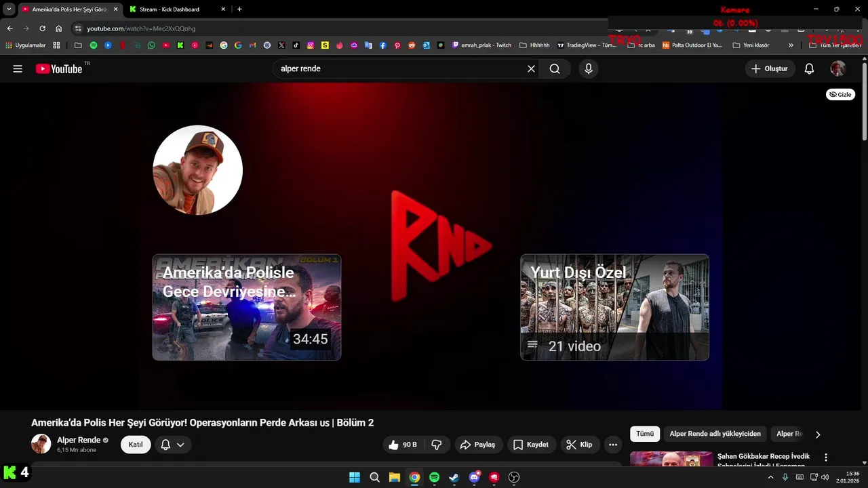Open tab search dropdown arrow

click(9, 9)
